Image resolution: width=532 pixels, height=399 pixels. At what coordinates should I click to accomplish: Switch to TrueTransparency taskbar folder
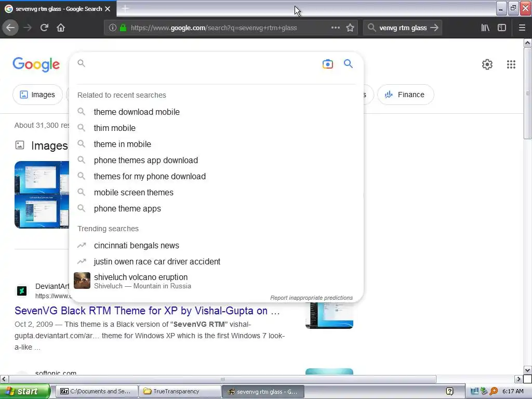point(180,391)
